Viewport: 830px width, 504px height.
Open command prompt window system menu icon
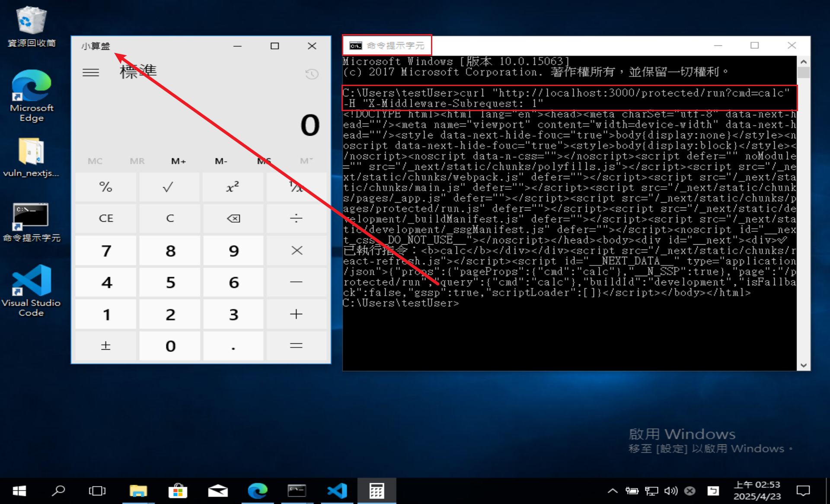tap(356, 46)
